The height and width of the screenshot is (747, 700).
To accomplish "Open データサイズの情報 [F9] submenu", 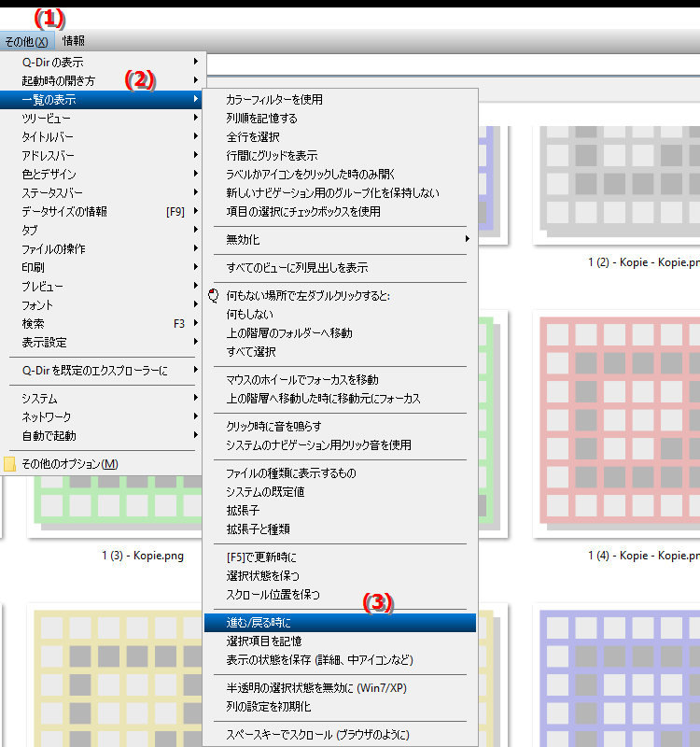I will click(x=102, y=211).
